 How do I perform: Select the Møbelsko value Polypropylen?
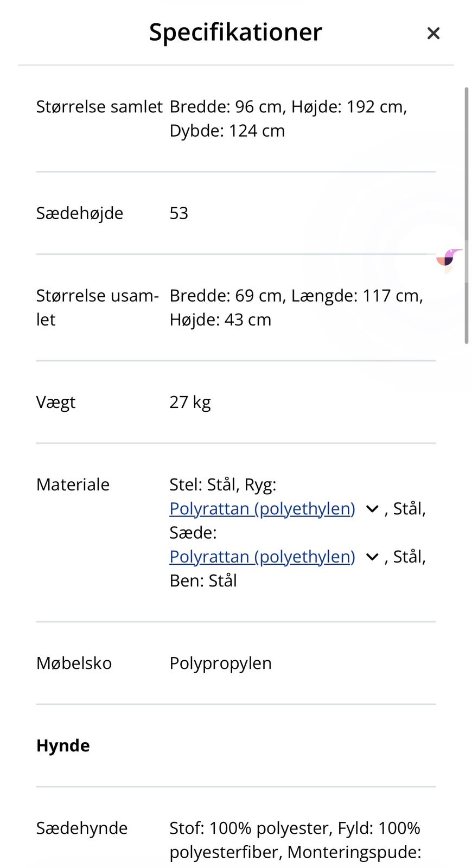(x=220, y=662)
